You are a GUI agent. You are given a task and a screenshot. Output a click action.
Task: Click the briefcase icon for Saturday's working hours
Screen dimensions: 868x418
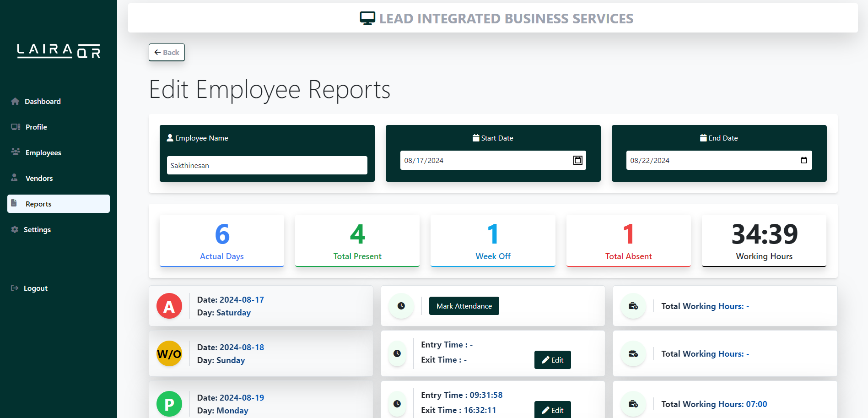(x=633, y=306)
